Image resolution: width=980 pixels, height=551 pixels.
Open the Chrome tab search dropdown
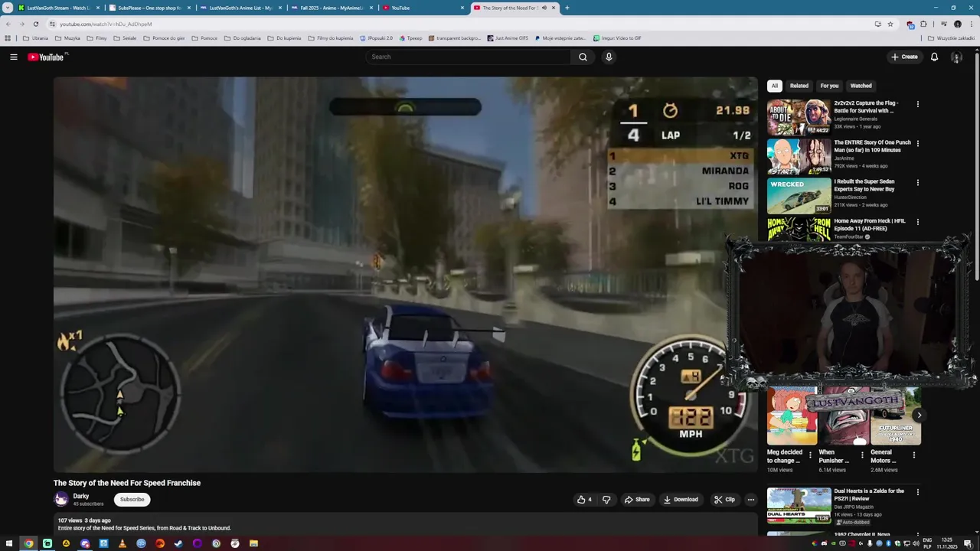point(8,8)
